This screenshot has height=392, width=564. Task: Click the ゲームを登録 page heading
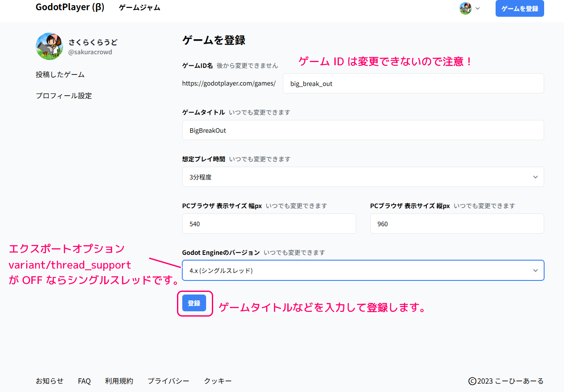214,40
